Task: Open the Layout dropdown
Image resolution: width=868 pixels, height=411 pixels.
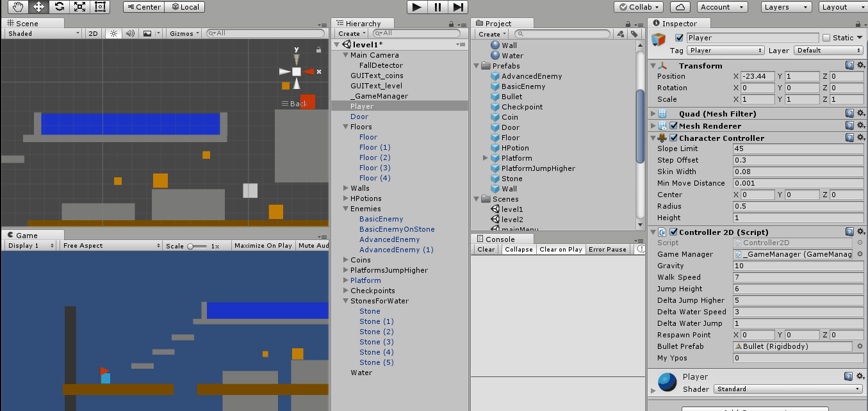Action: pyautogui.click(x=842, y=7)
